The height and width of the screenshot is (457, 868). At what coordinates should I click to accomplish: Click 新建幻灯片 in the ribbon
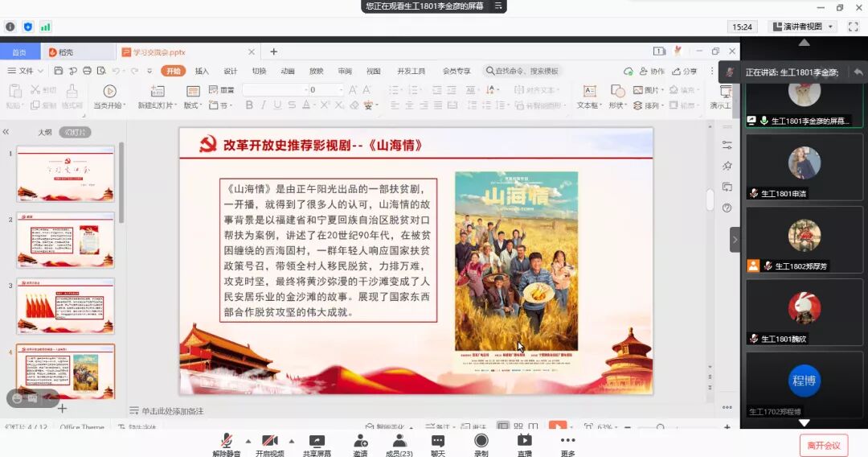tap(155, 97)
